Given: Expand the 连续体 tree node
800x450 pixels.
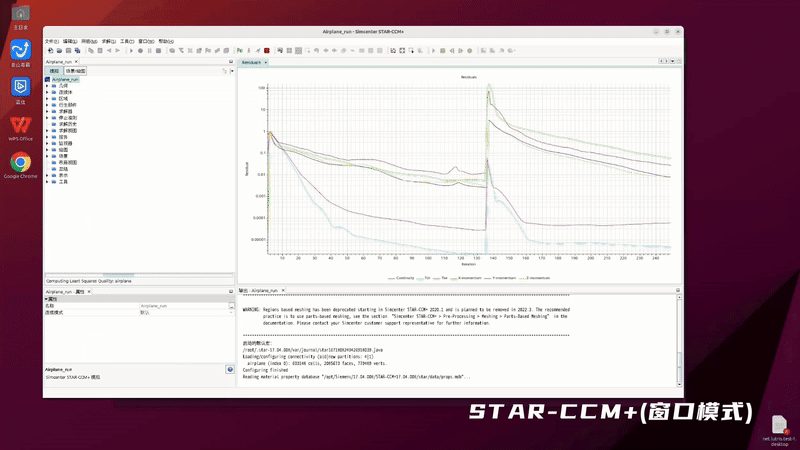Looking at the screenshot, I should point(47,92).
